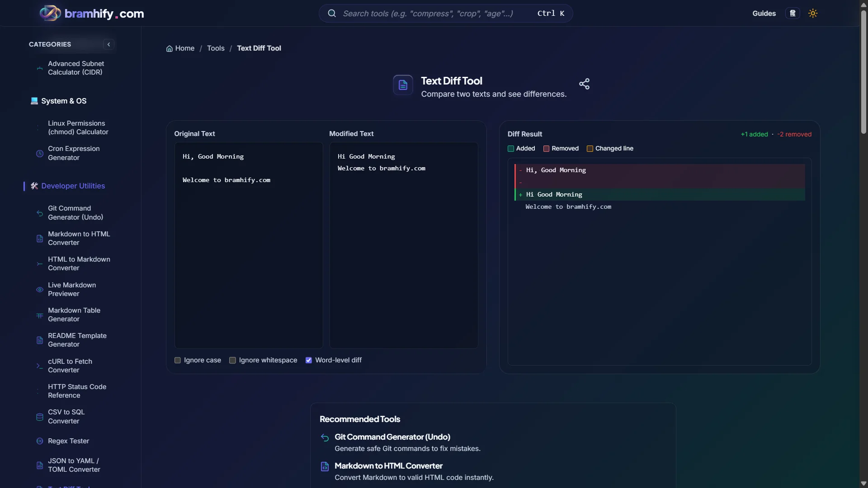Click the Markdown to HTML icon in Recommended Tools
The height and width of the screenshot is (488, 868).
[x=325, y=466]
